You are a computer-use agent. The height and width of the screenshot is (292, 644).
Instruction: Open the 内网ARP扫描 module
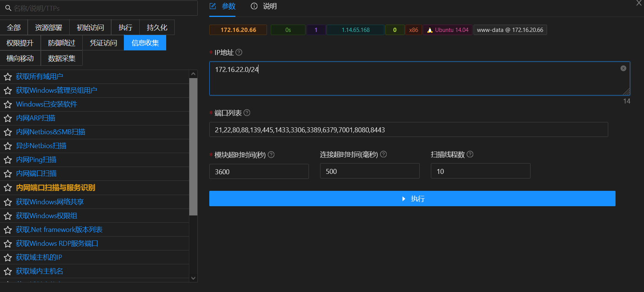point(35,118)
